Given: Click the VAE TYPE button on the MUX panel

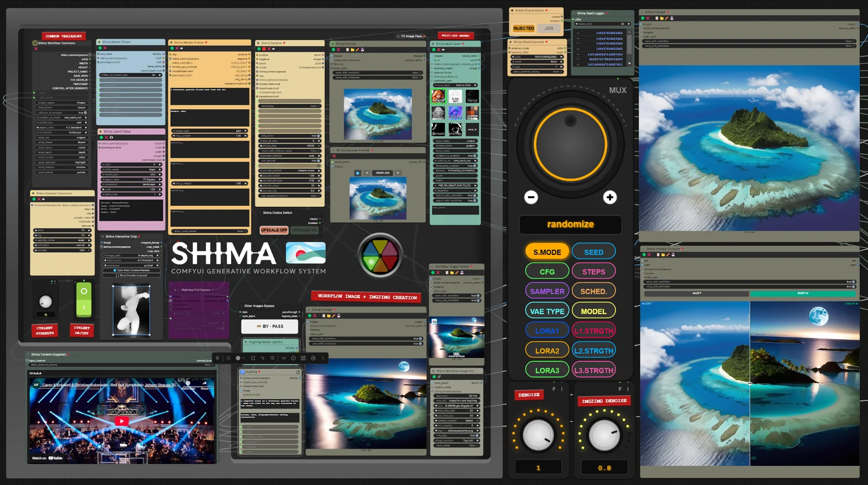Looking at the screenshot, I should [x=547, y=311].
